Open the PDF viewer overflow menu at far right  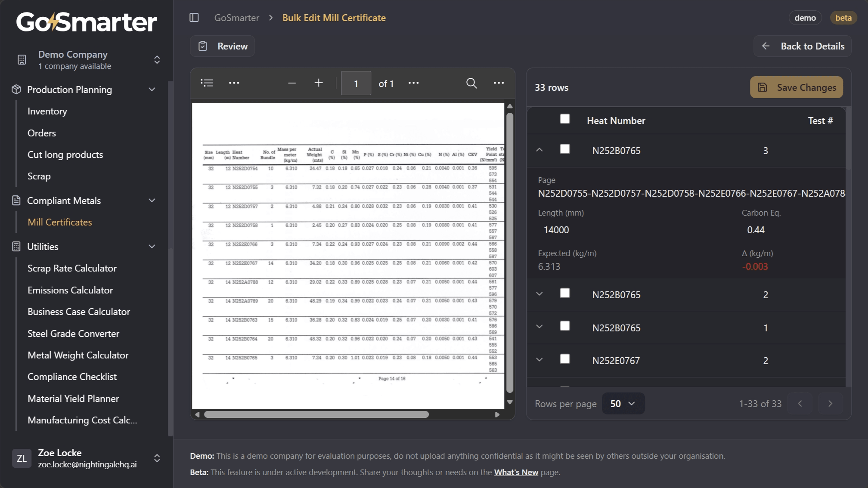(499, 83)
